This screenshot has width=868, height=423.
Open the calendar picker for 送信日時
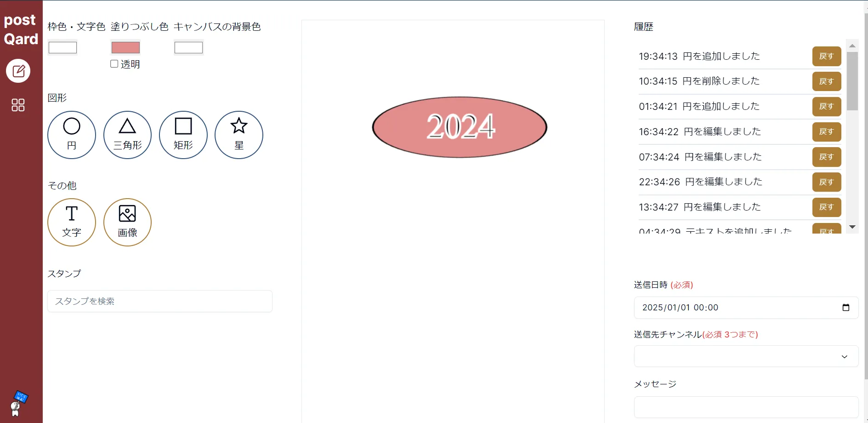[845, 308]
